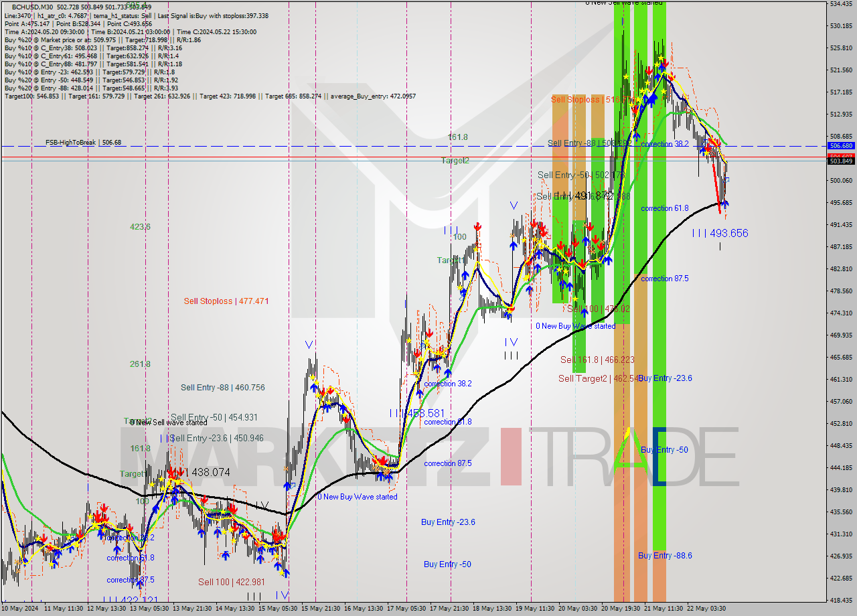The height and width of the screenshot is (616, 857).
Task: Click the 'Sell Entry -23.6 | 450.946' label
Action: pyautogui.click(x=217, y=438)
